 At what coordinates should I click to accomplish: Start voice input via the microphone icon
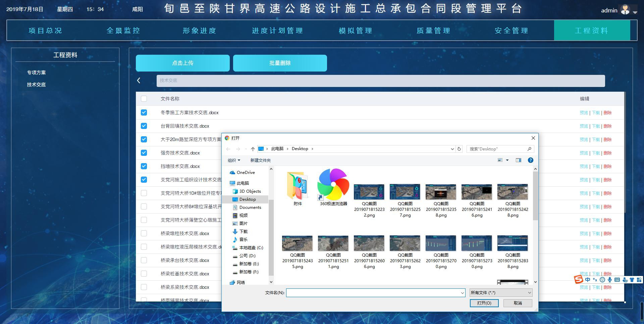(x=610, y=280)
